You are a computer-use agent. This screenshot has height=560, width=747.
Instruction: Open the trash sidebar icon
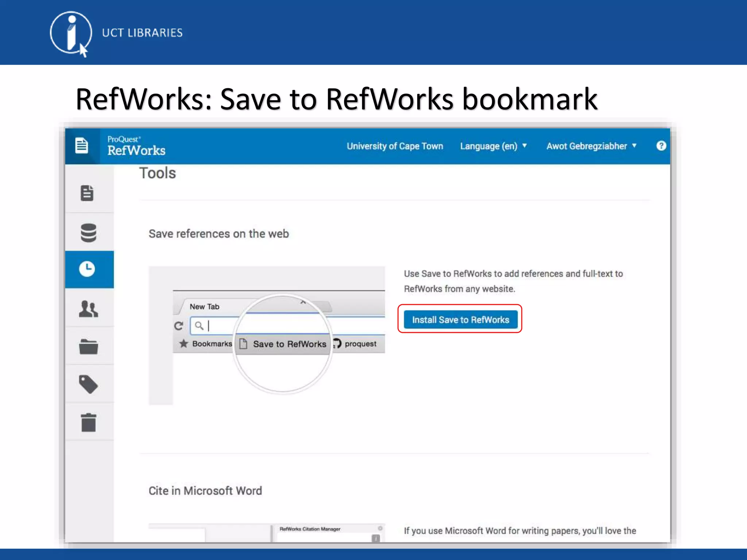tap(88, 423)
